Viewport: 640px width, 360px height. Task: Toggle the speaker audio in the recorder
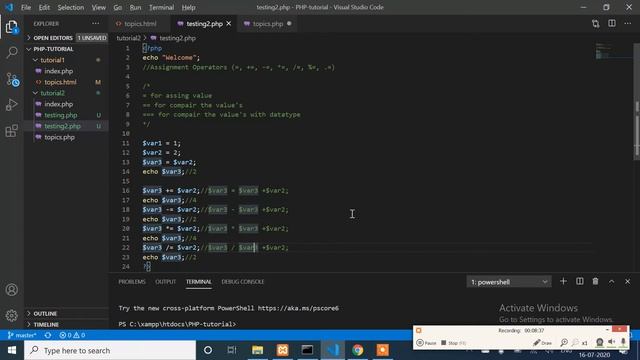pyautogui.click(x=611, y=342)
